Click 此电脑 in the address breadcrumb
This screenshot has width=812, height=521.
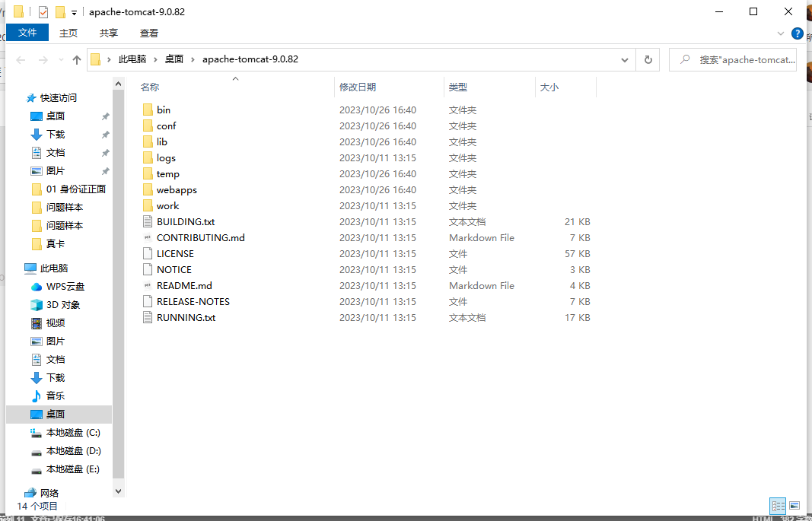coord(132,59)
